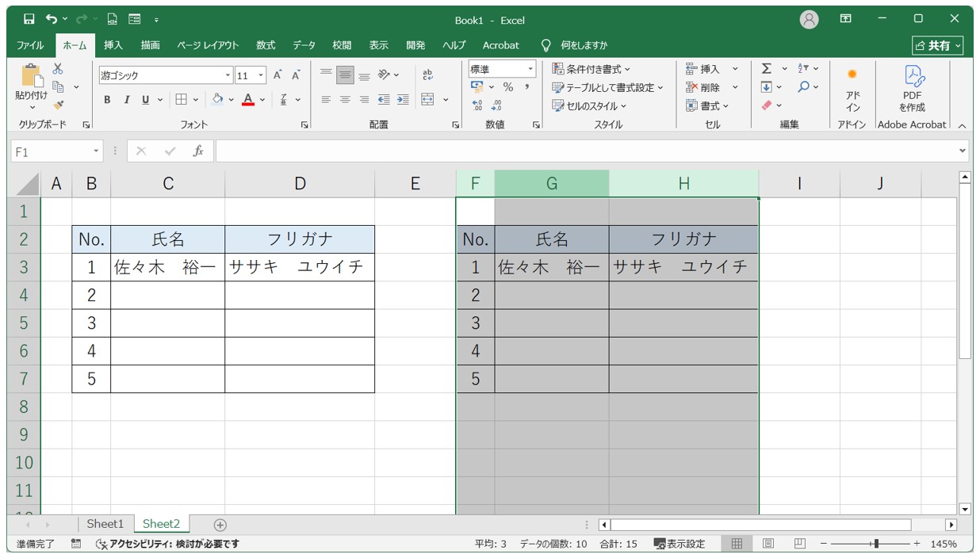Open Find and Select magnifier
The image size is (980, 558).
[803, 87]
